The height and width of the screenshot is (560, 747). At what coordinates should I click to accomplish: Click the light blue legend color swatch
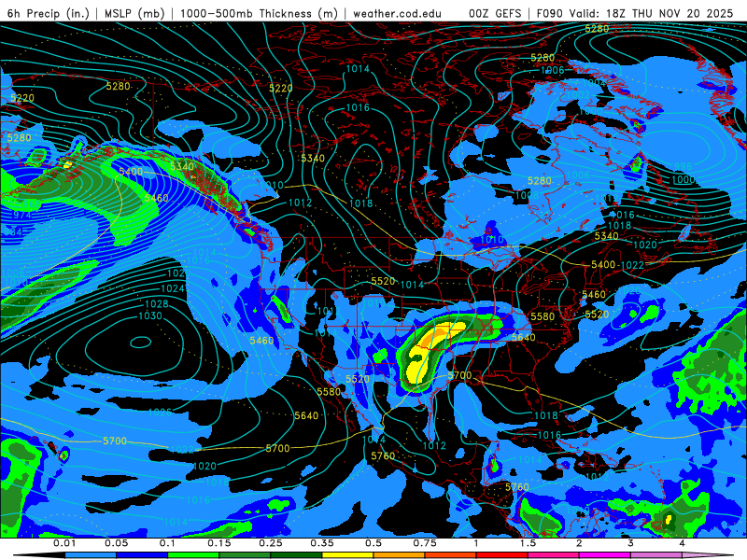pos(90,555)
